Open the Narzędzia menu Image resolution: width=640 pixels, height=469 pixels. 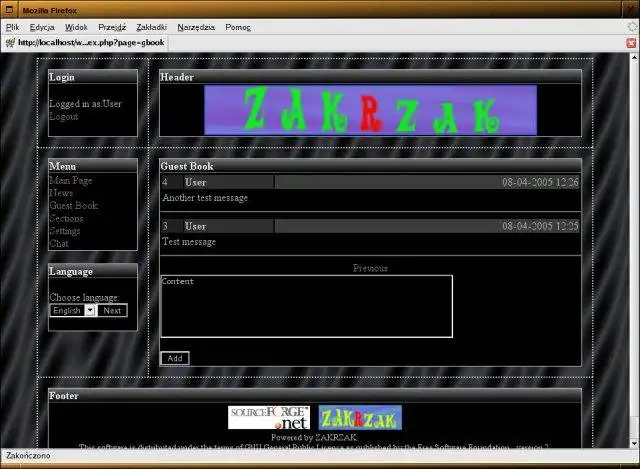point(196,27)
